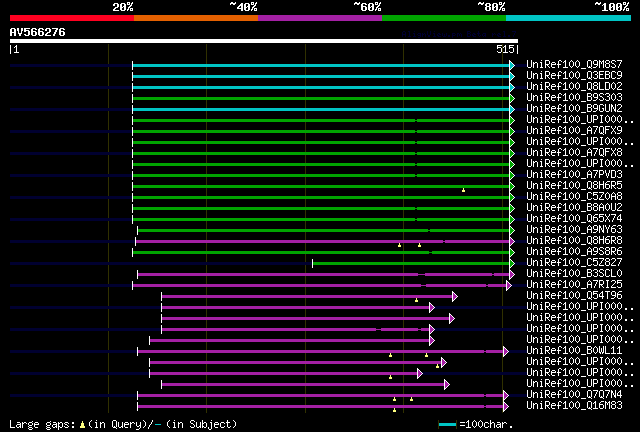Click the cyan alignment bar for UniRef100_Q9M8S7
Image resolution: width=640 pixels, height=432 pixels.
(321, 65)
